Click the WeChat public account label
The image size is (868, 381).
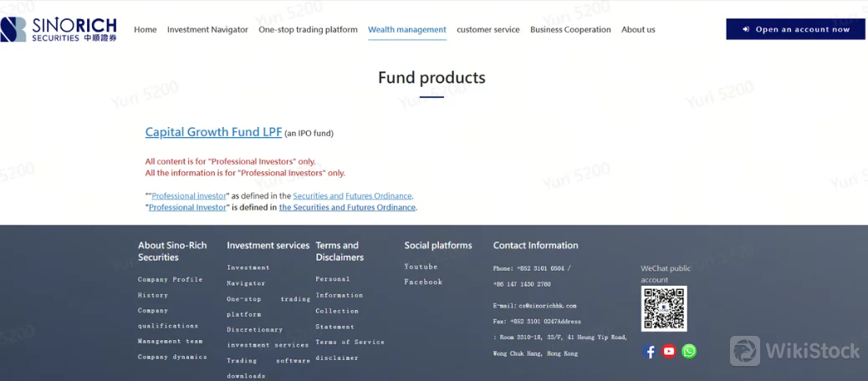[x=666, y=274]
